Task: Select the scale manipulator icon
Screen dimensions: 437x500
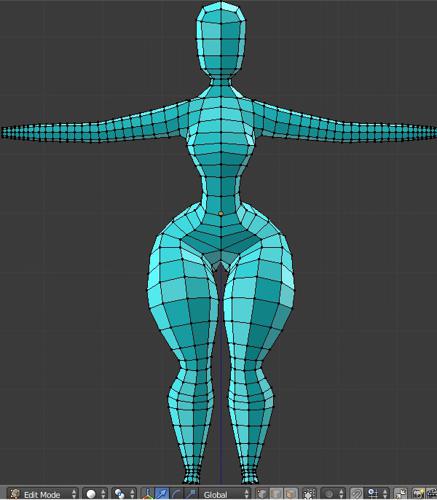Action: coord(191,494)
